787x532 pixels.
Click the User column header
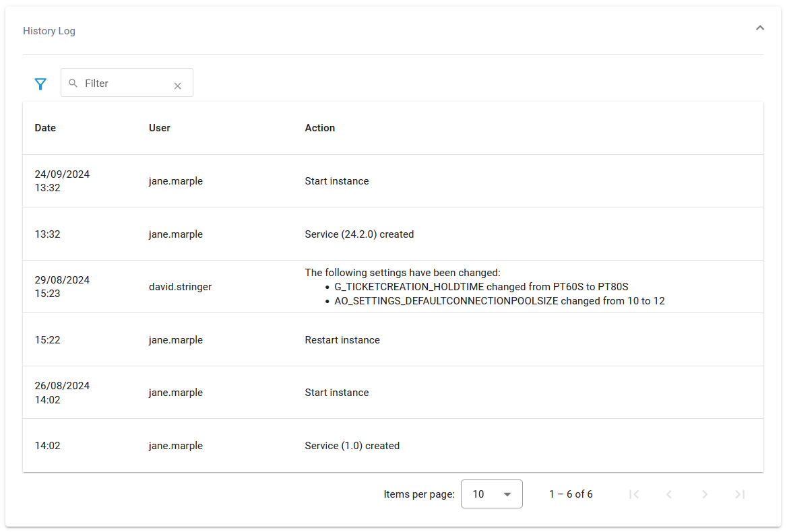tap(160, 128)
